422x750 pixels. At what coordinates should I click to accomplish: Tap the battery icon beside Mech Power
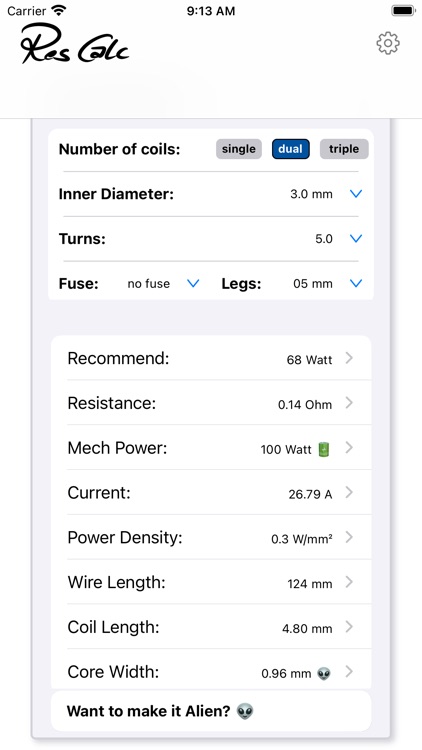324,449
